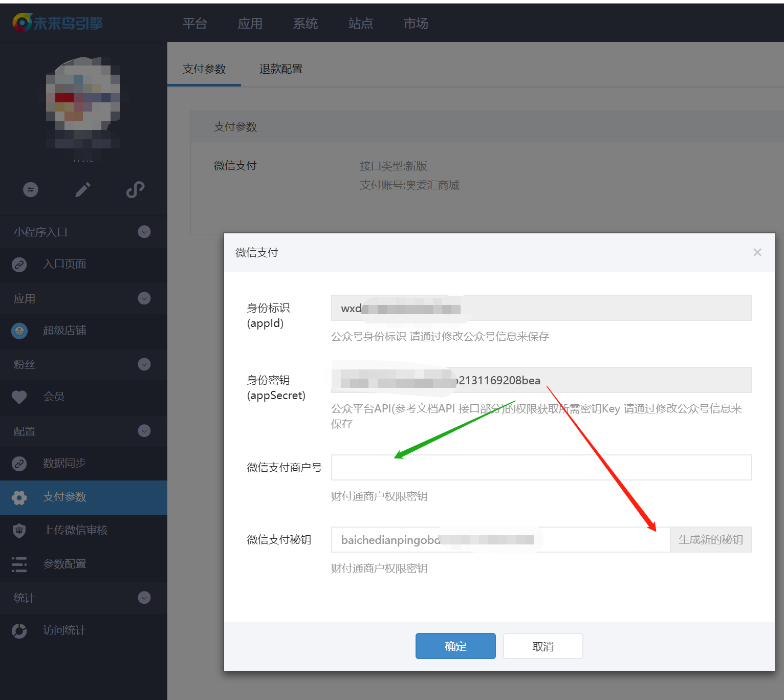Click 生成新的秘钥 button
784x700 pixels.
pos(711,540)
